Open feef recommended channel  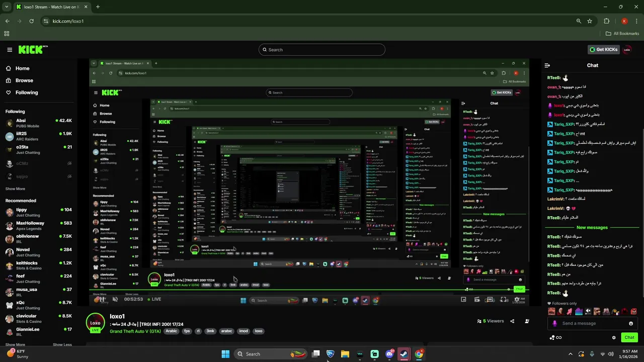(38, 279)
